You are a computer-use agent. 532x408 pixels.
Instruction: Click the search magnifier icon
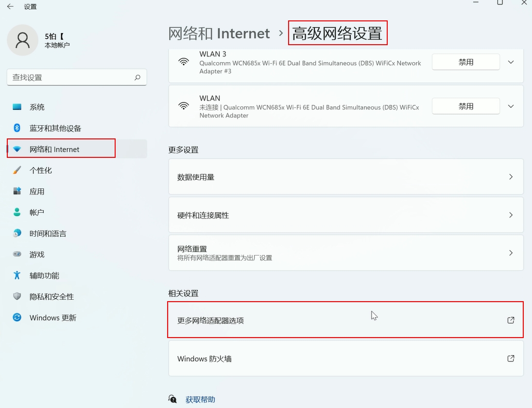137,77
